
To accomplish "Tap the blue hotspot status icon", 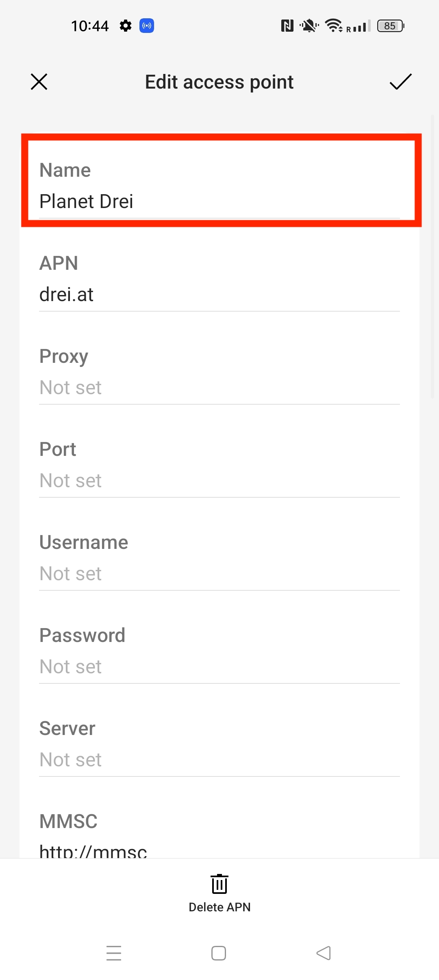I will 147,26.
